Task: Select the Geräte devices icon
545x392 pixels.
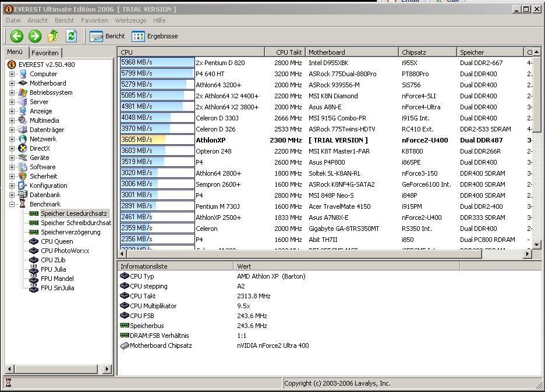Action: click(x=23, y=157)
